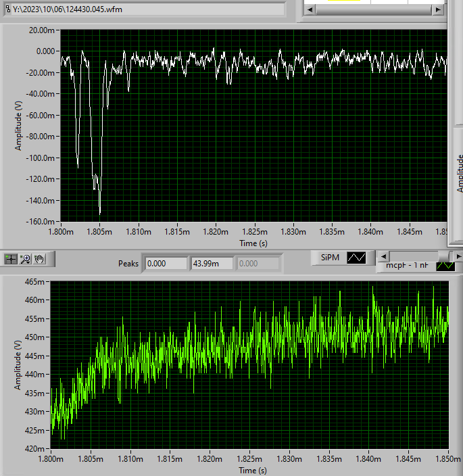Select the crosshair cursor tool in graph palette
463x476 pixels.
pos(10,258)
